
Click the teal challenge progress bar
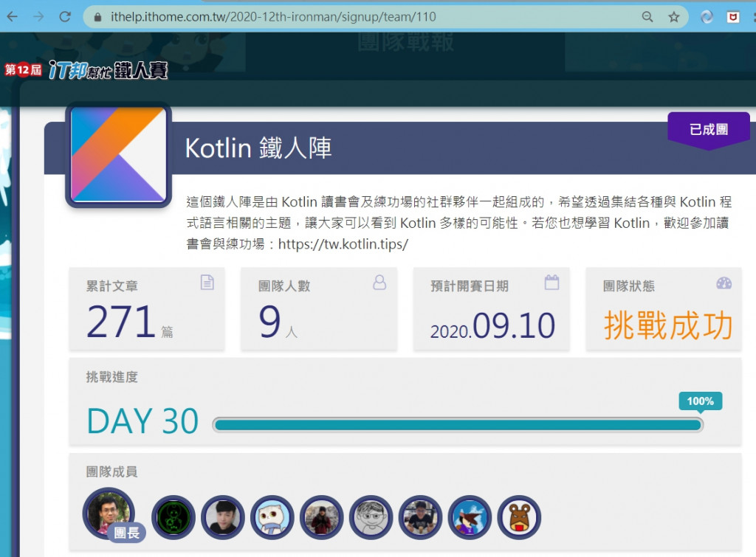[458, 425]
